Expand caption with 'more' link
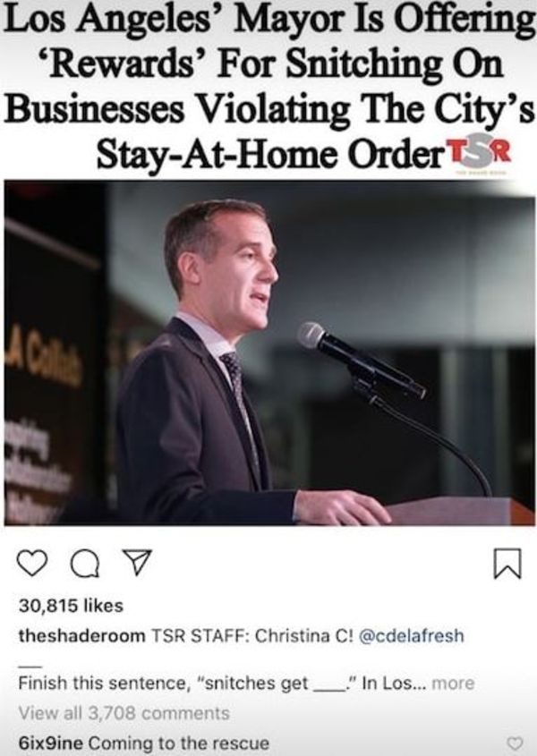The width and height of the screenshot is (537, 756). [x=453, y=684]
